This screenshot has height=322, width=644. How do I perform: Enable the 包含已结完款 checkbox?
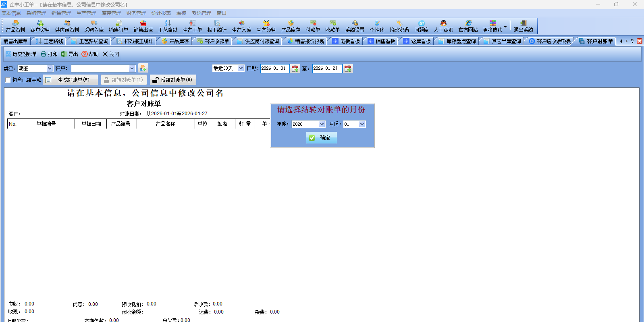[8, 80]
